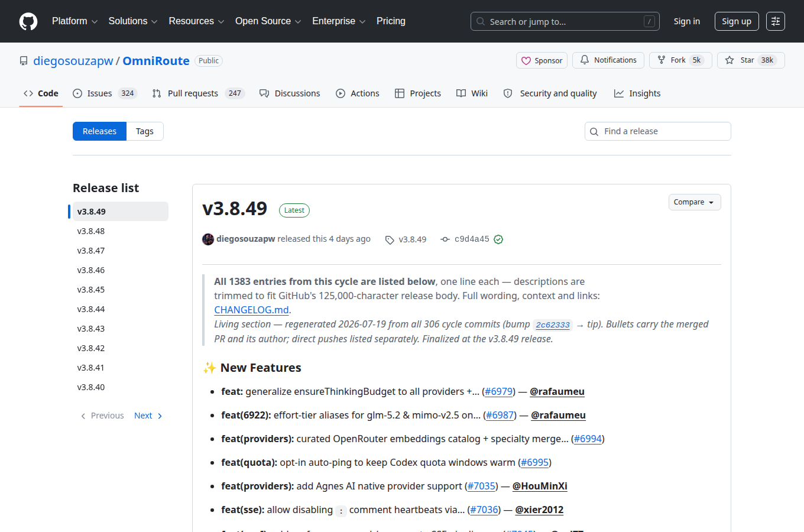Click the Pull requests icon
Image resolution: width=804 pixels, height=532 pixels.
click(157, 93)
